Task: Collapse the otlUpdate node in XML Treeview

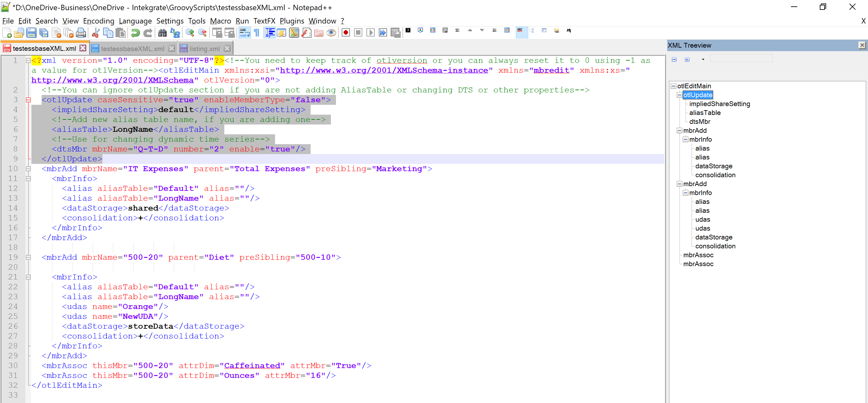Action: tap(679, 95)
